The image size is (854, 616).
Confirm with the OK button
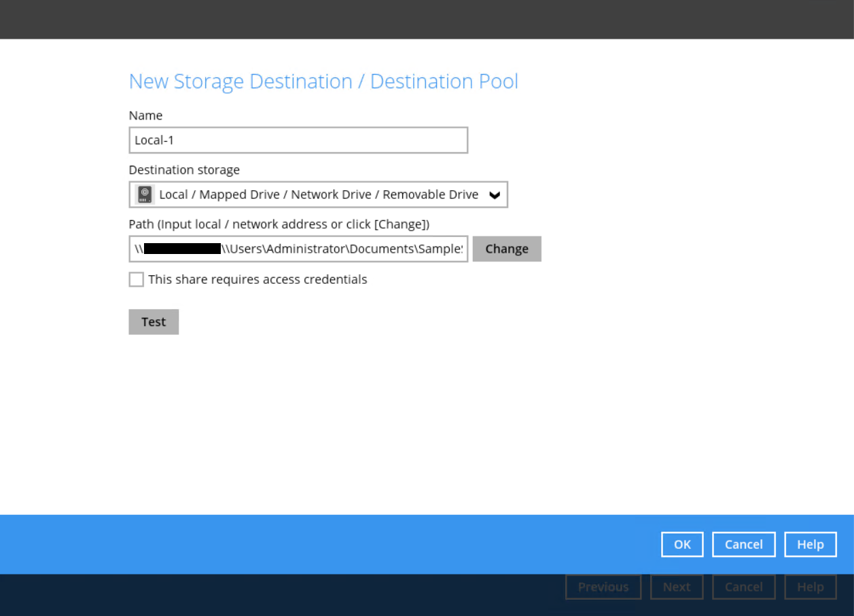682,545
